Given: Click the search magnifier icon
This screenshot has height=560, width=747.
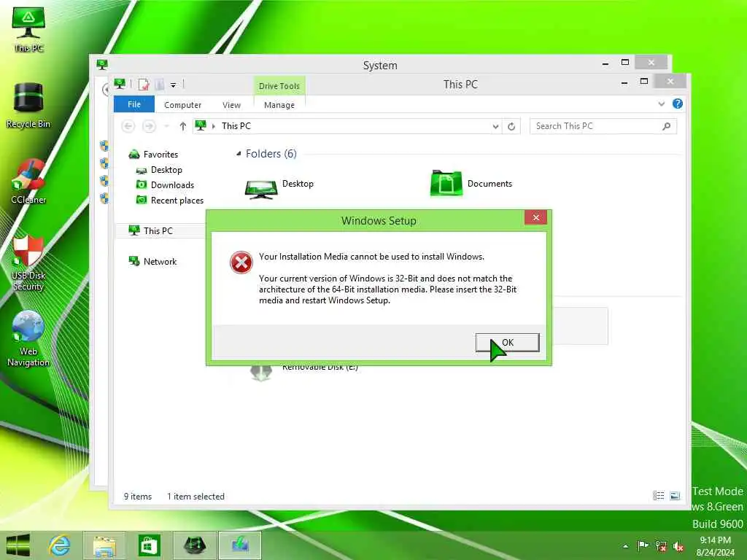Looking at the screenshot, I should click(x=667, y=125).
